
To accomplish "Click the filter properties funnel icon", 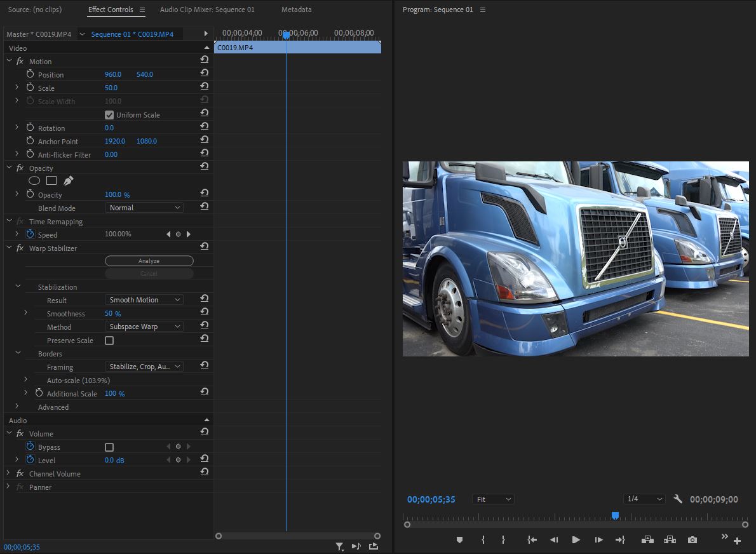I will coord(340,546).
